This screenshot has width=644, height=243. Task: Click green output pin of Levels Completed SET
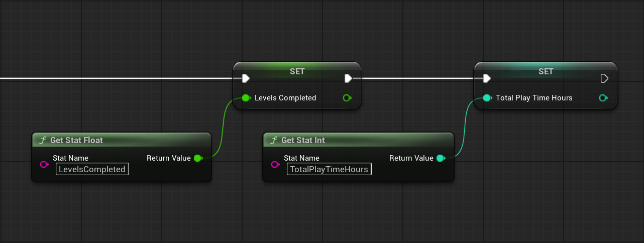pyautogui.click(x=347, y=98)
